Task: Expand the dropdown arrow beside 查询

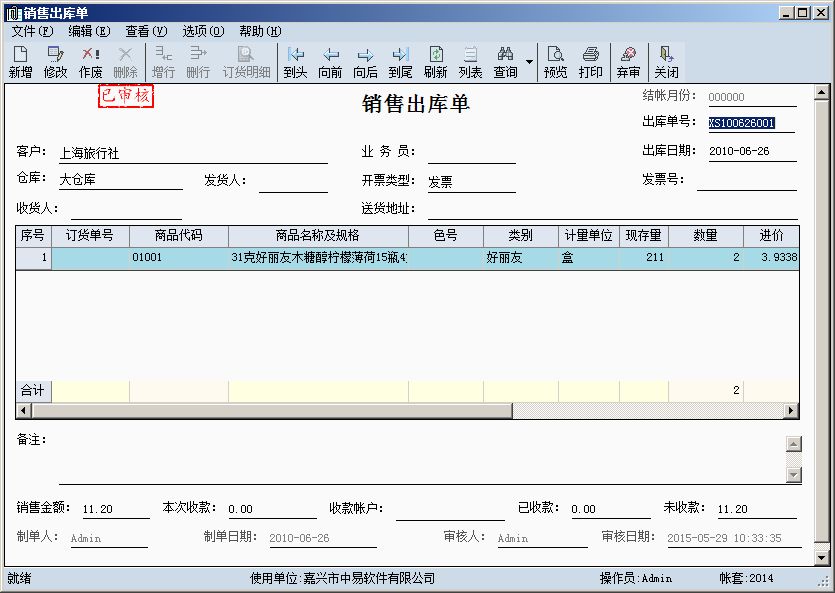Action: point(530,62)
